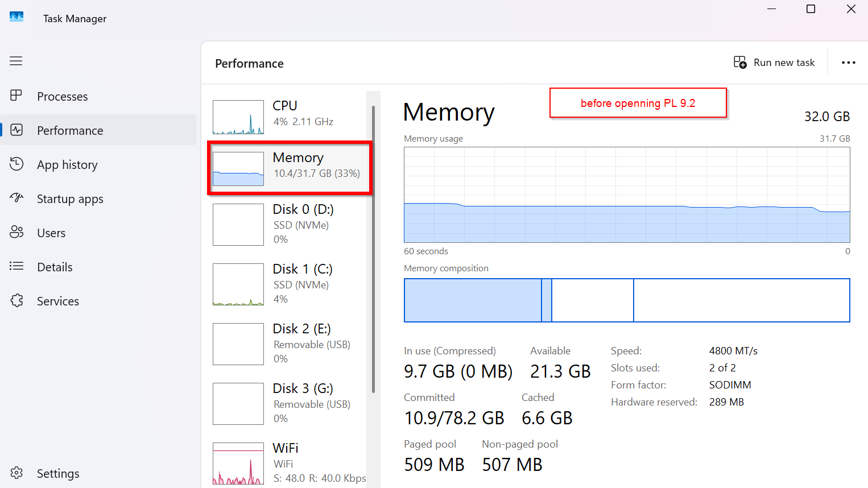Select Disk 1 (C:) resource
Screen dimensions: 868x488
coord(290,284)
